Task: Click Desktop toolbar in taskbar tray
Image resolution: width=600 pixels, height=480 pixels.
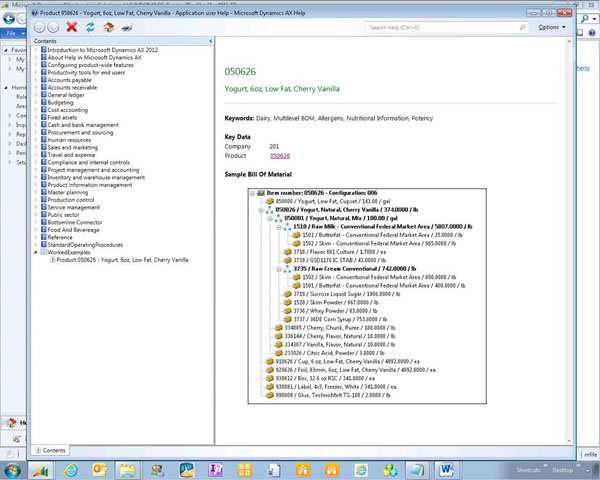Action: point(562,470)
